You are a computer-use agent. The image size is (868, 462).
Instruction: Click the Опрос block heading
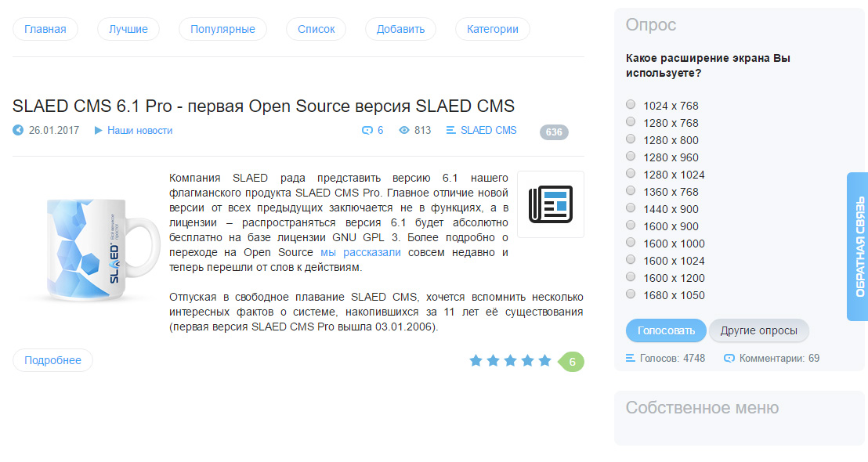tap(650, 24)
